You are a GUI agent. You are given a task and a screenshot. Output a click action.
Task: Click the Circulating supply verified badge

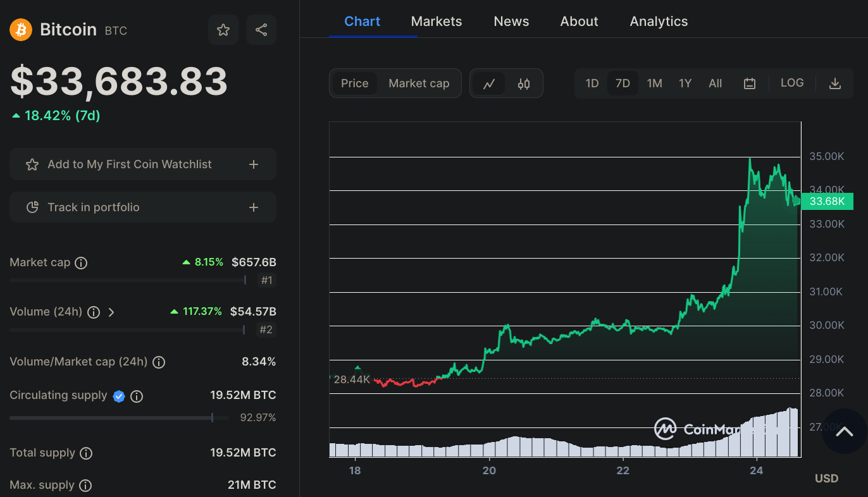pos(119,396)
